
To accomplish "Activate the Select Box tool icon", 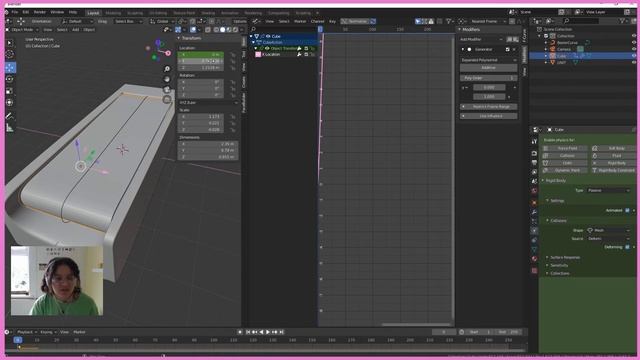I will point(10,43).
